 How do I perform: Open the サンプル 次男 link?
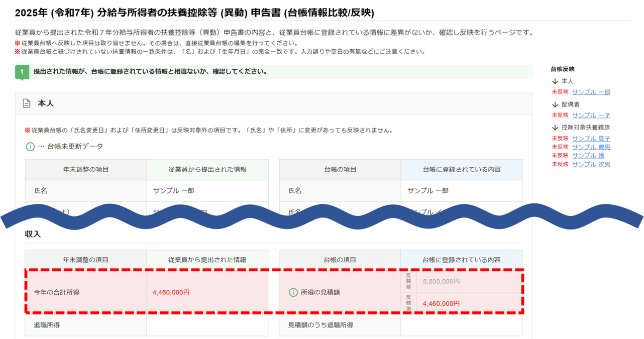point(591,164)
